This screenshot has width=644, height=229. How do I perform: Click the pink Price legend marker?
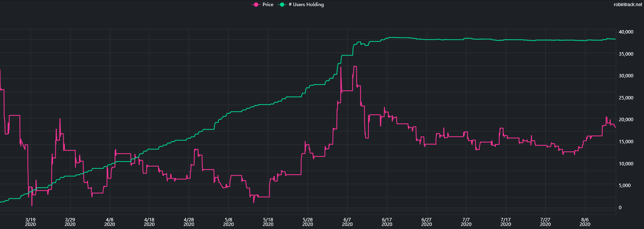pos(256,5)
